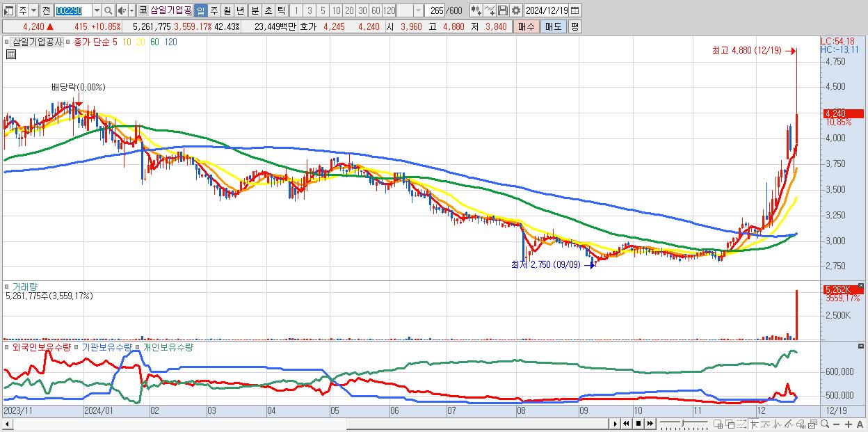Select the 3 interval tab
868x432 pixels.
(x=310, y=10)
